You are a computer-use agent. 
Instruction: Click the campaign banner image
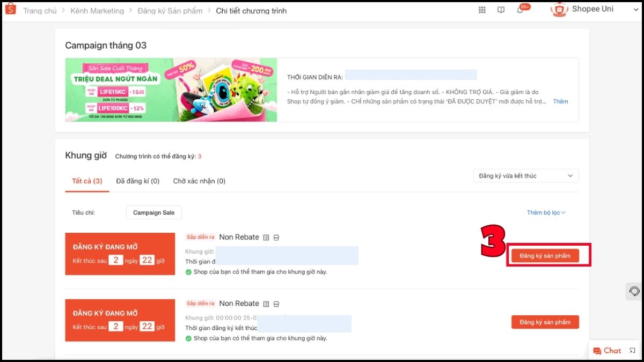[x=171, y=90]
